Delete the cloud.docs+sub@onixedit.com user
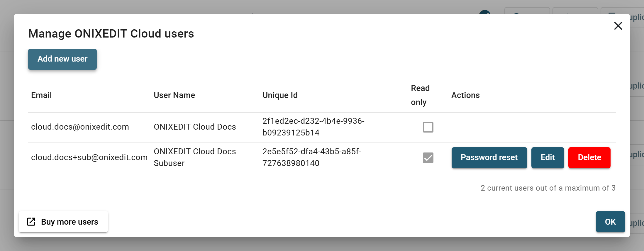 coord(589,157)
